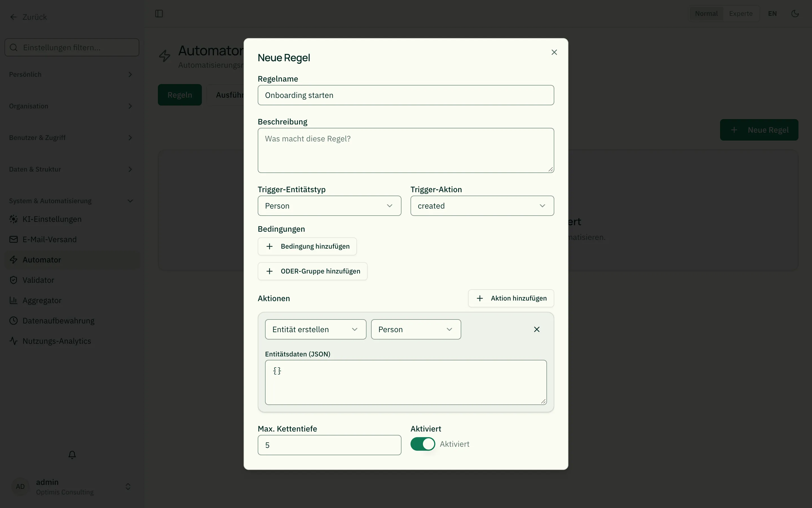Toggle the Aktiviert switch
812x508 pixels.
(x=423, y=444)
